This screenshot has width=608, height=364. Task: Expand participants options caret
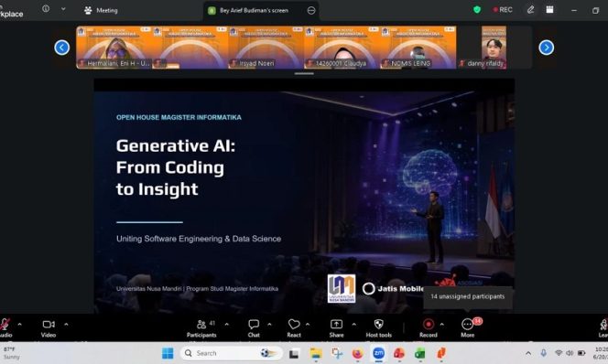click(x=227, y=325)
